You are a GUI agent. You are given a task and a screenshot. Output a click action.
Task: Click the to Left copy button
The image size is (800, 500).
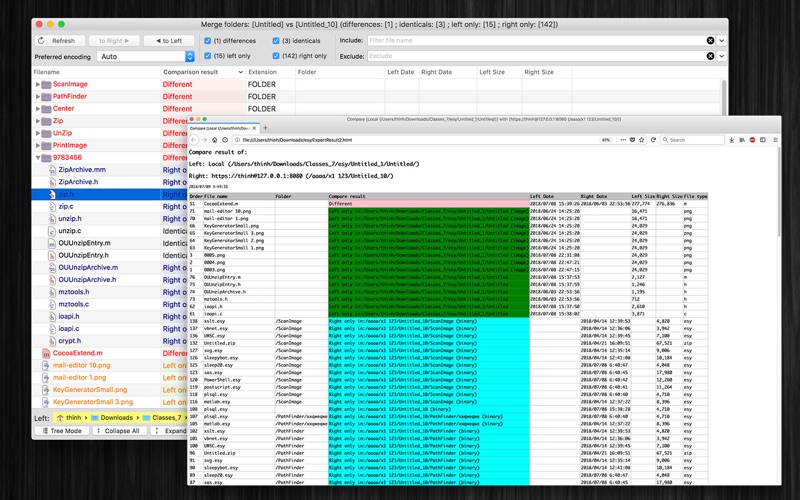[x=169, y=41]
